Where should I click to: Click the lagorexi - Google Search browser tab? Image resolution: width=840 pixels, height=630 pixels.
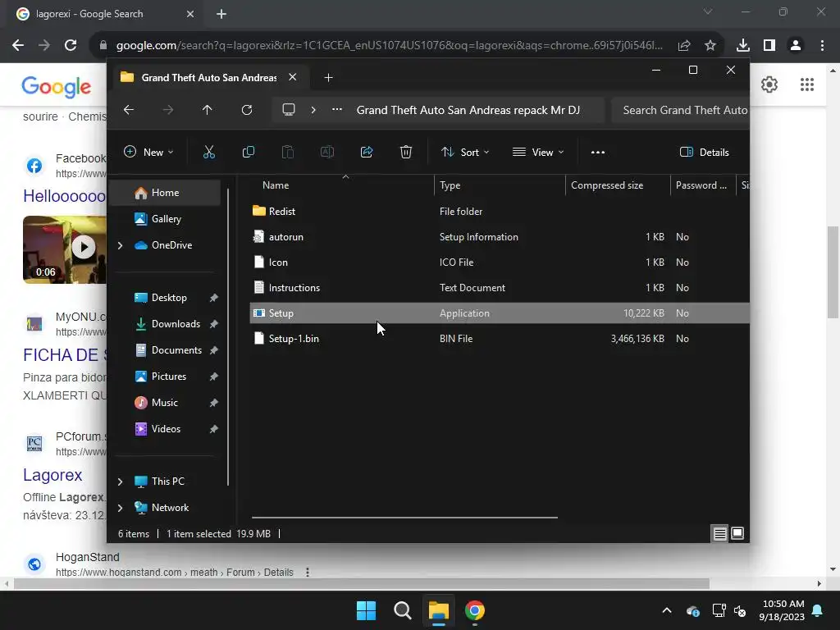coord(106,14)
